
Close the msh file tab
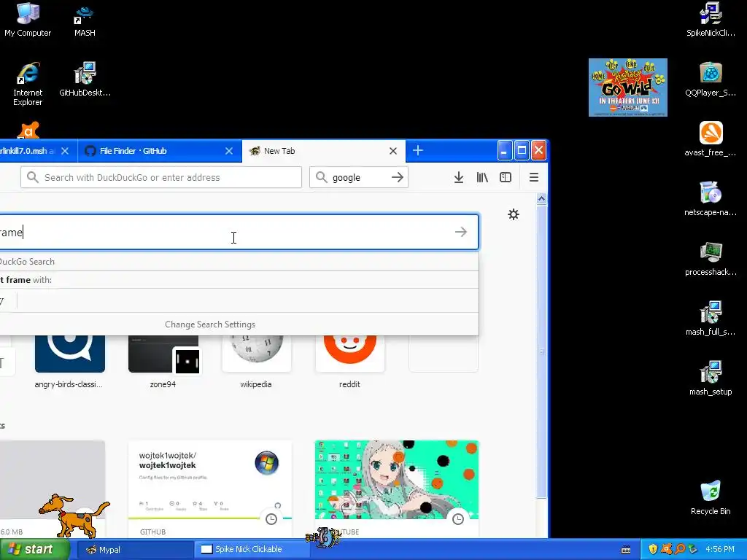pyautogui.click(x=65, y=151)
